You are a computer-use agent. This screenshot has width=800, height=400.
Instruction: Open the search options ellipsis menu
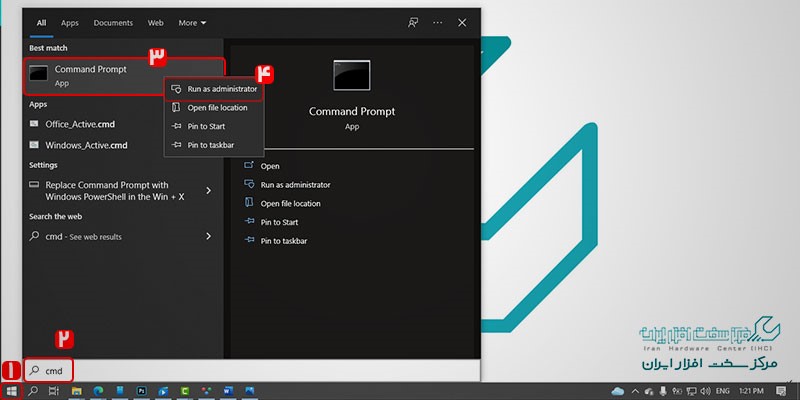point(437,23)
